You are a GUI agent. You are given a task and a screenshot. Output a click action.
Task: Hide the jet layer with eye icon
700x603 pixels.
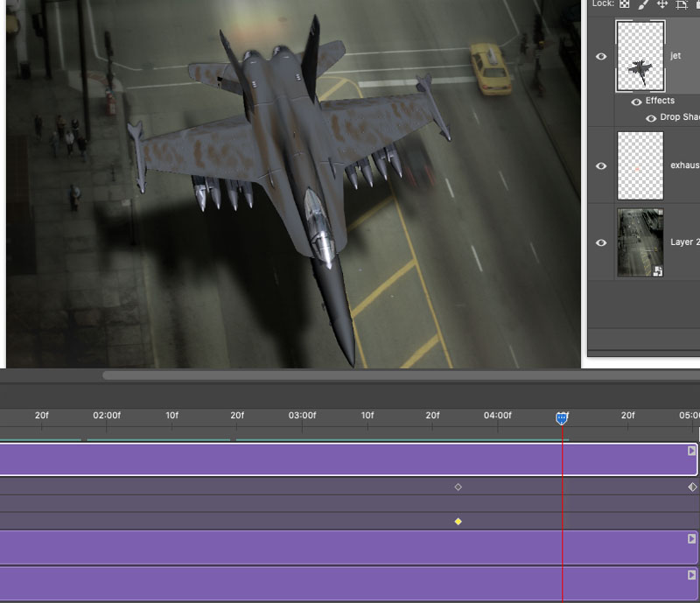click(601, 56)
